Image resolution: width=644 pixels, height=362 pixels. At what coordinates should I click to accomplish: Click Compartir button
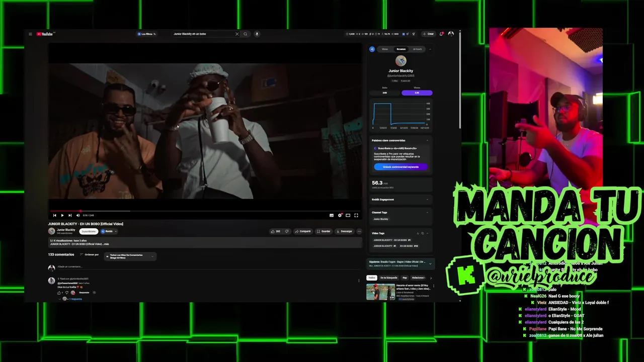(x=303, y=231)
